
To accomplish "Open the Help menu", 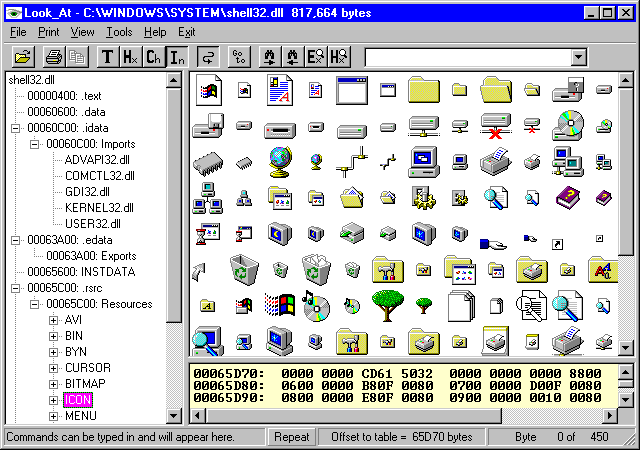I will [155, 32].
